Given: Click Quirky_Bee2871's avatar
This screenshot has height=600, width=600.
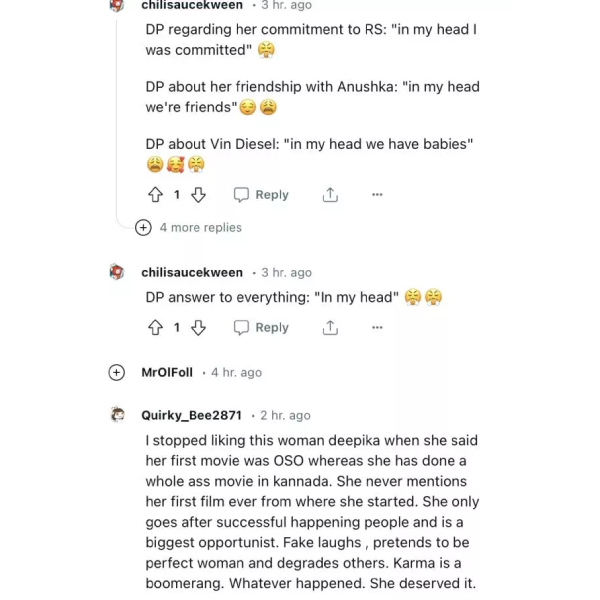Looking at the screenshot, I should click(117, 415).
